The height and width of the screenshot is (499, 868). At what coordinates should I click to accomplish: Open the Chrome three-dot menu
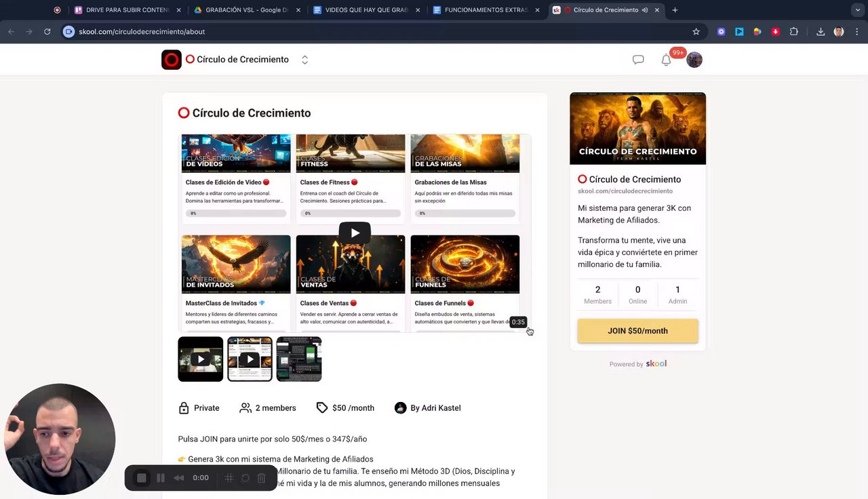[x=857, y=31]
